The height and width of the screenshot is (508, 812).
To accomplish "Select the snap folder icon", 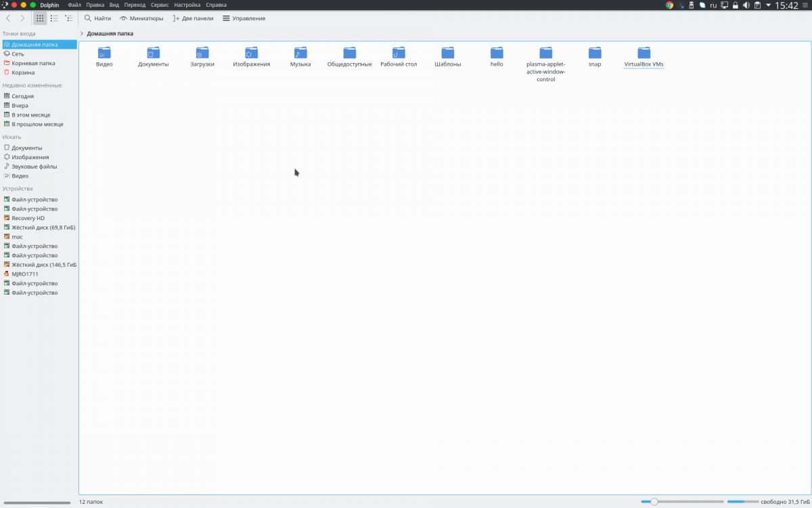I will pos(595,53).
